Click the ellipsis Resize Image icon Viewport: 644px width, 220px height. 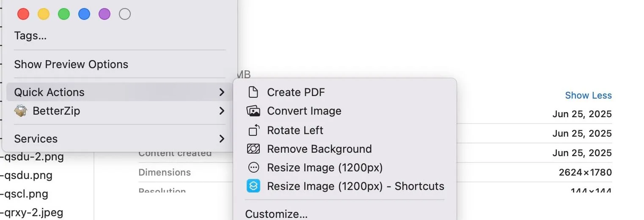253,168
